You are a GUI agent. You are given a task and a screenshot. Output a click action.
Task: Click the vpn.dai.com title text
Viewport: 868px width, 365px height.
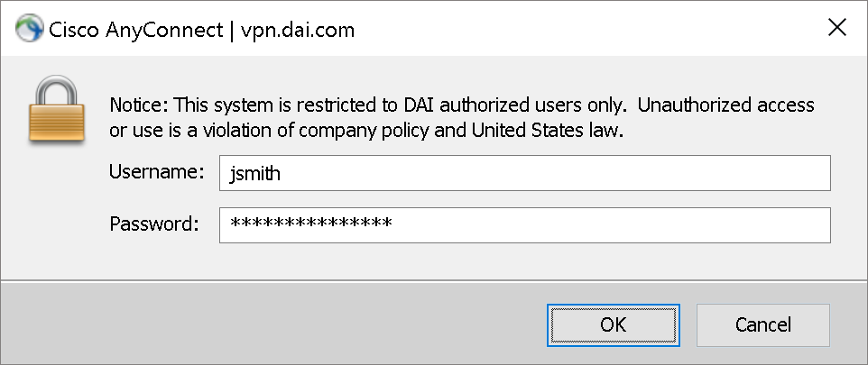(297, 30)
